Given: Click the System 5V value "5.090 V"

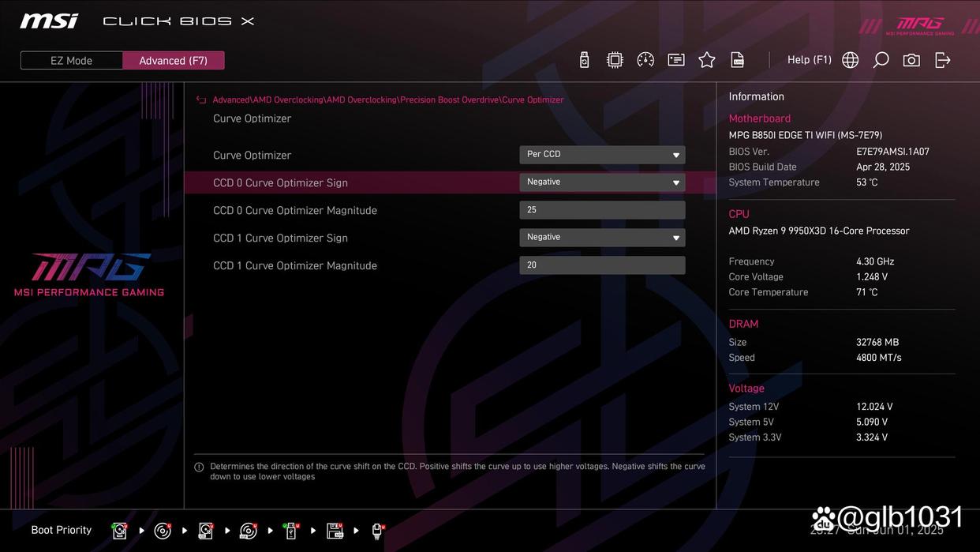Looking at the screenshot, I should 872,422.
